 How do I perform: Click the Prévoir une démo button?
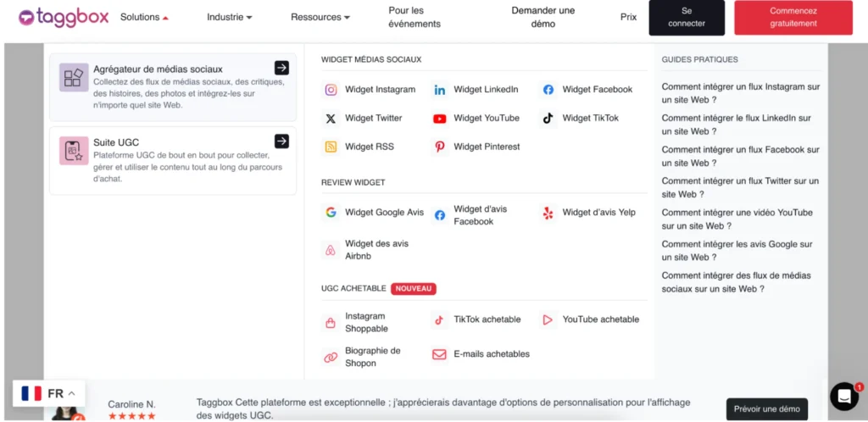coord(766,409)
